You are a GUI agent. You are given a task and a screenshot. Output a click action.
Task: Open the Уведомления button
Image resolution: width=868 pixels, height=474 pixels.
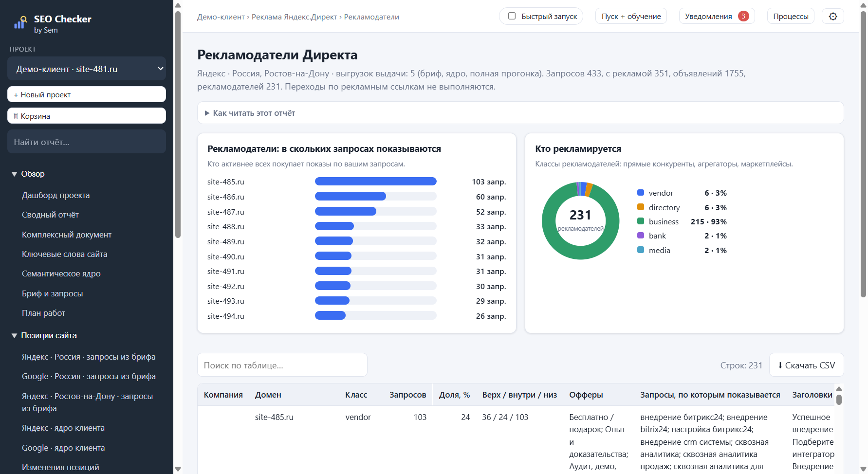point(717,16)
